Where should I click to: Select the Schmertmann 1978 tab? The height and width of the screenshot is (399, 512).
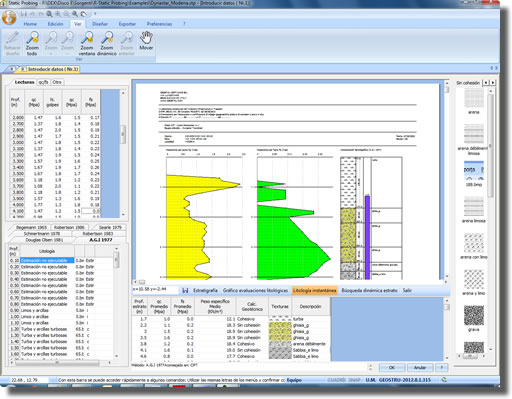(42, 234)
